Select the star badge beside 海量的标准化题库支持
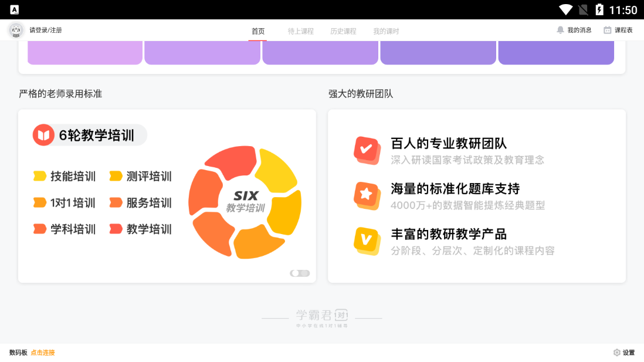This screenshot has width=644, height=362. 367,195
